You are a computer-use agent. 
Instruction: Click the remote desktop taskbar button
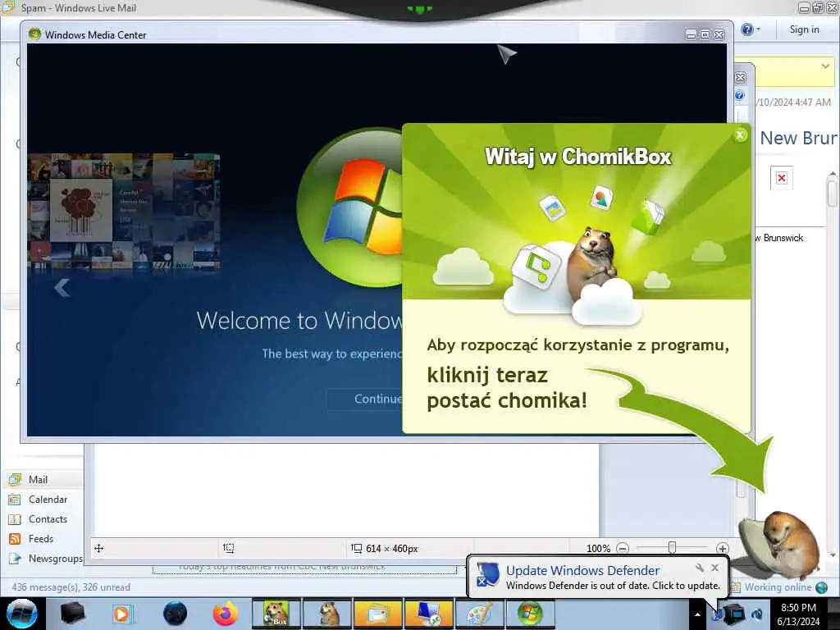click(429, 614)
